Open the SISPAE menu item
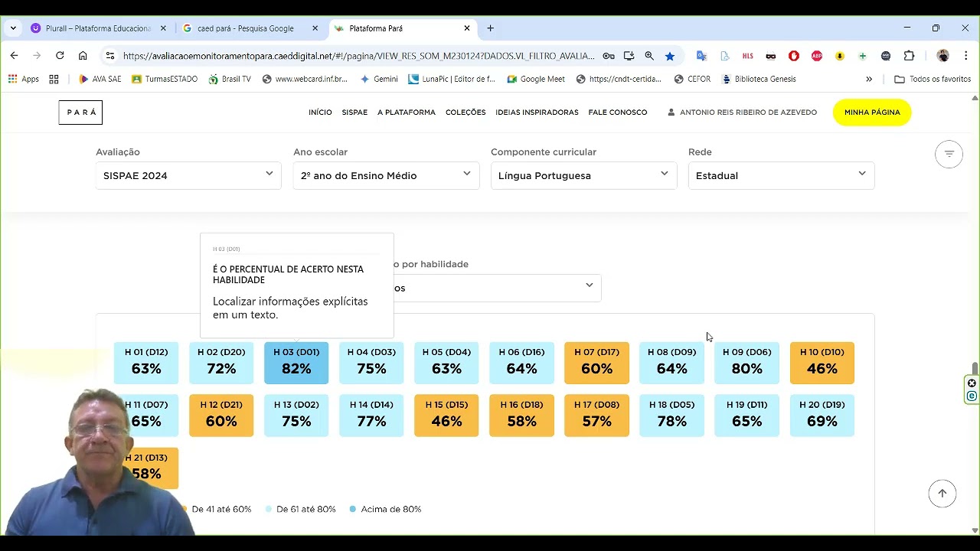This screenshot has width=980, height=551. 354,112
